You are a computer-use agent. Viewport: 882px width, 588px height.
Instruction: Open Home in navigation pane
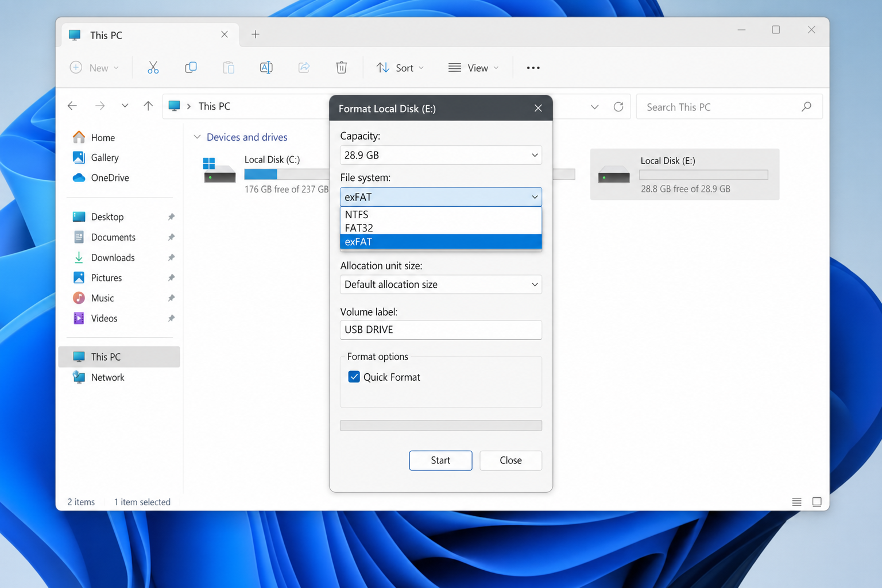[x=103, y=138]
